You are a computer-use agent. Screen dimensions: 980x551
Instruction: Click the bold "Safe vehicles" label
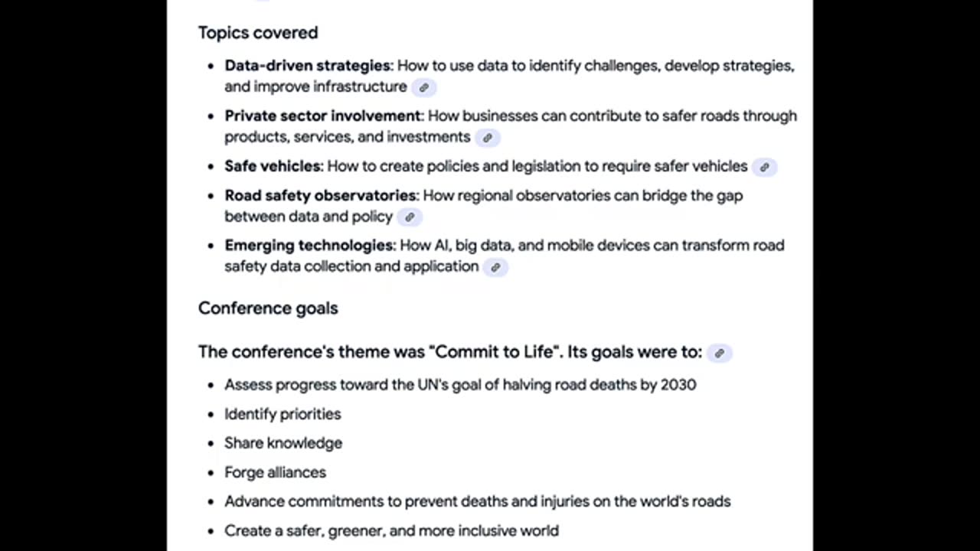(x=273, y=166)
